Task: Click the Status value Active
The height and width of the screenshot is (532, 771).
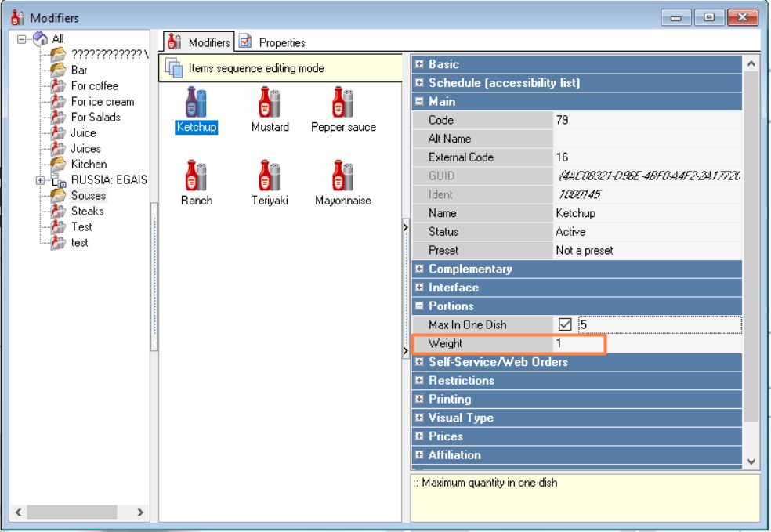Action: [570, 232]
